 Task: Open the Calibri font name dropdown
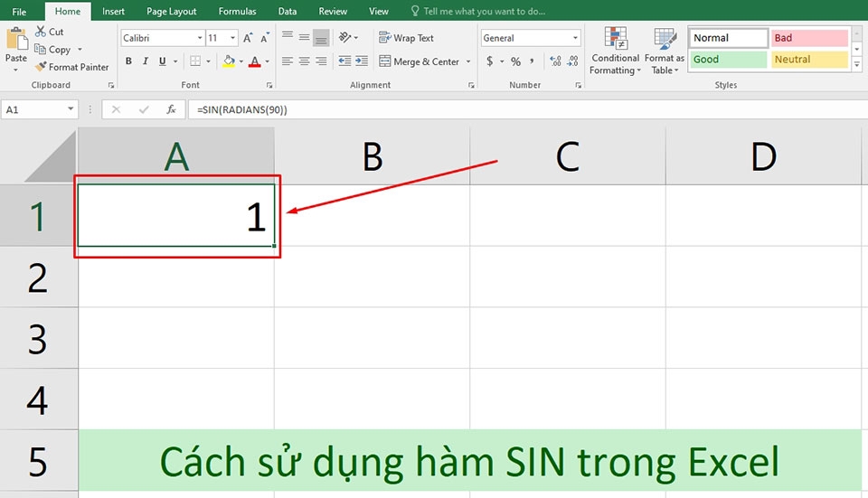click(x=200, y=38)
